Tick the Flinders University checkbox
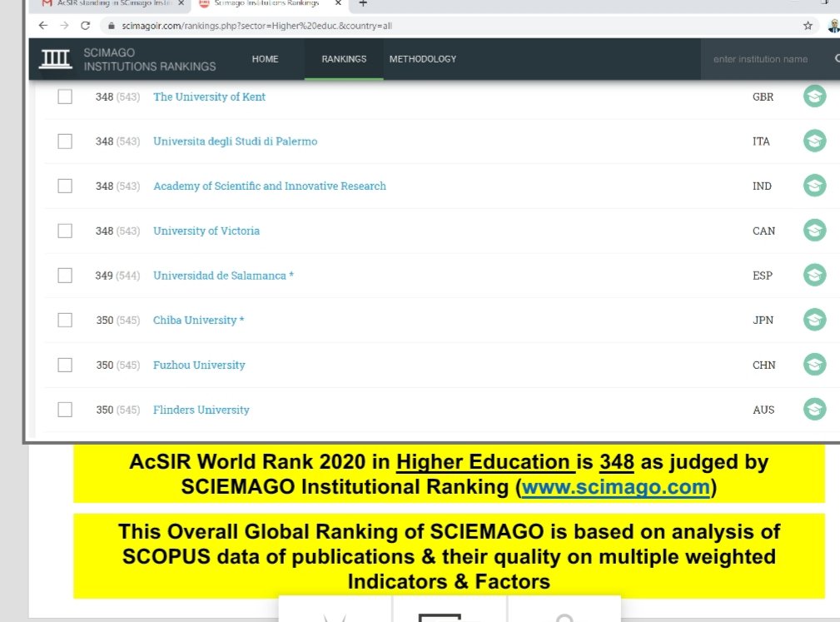The width and height of the screenshot is (840, 622). (65, 410)
